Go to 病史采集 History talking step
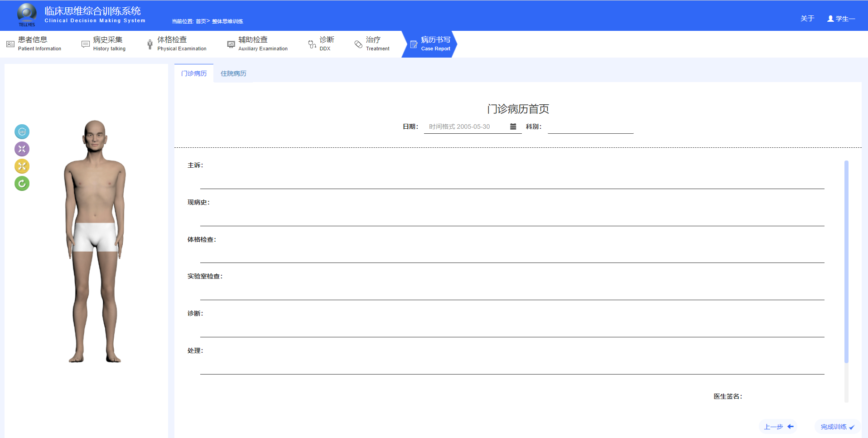 click(x=104, y=44)
